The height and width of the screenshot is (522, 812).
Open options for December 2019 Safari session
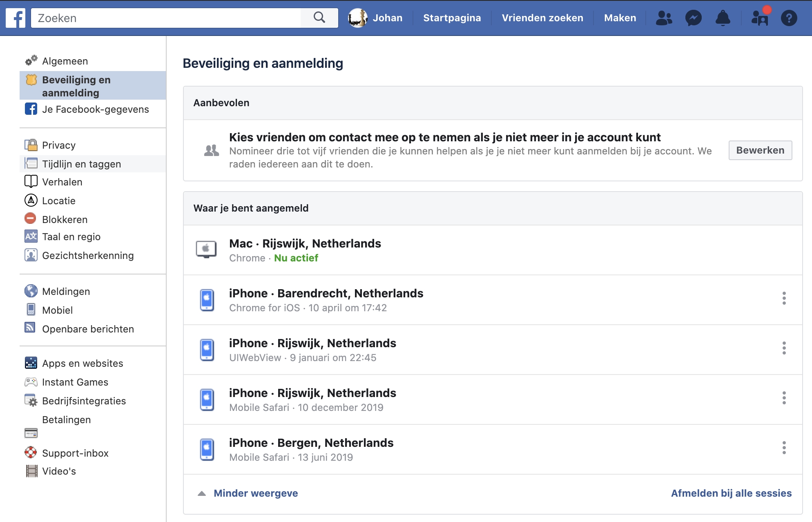(784, 398)
